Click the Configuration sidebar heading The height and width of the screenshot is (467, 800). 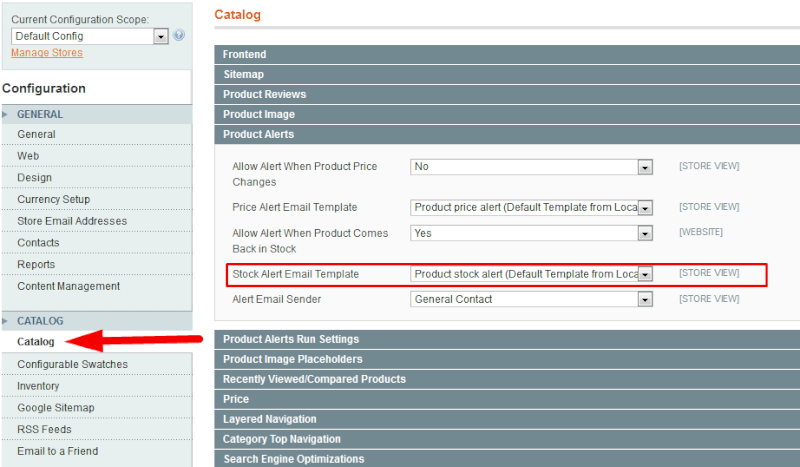44,88
